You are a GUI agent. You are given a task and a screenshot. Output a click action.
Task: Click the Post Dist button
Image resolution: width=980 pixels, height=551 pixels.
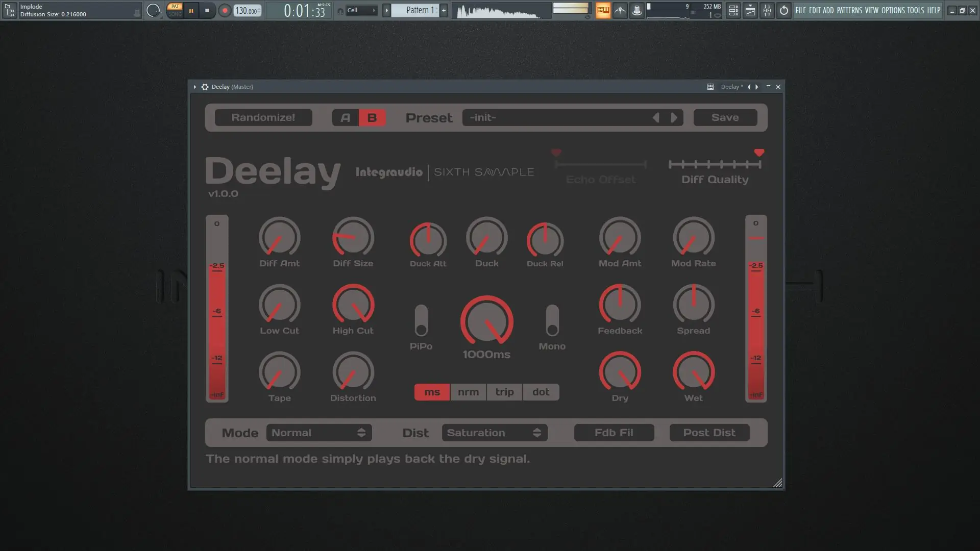[709, 433]
